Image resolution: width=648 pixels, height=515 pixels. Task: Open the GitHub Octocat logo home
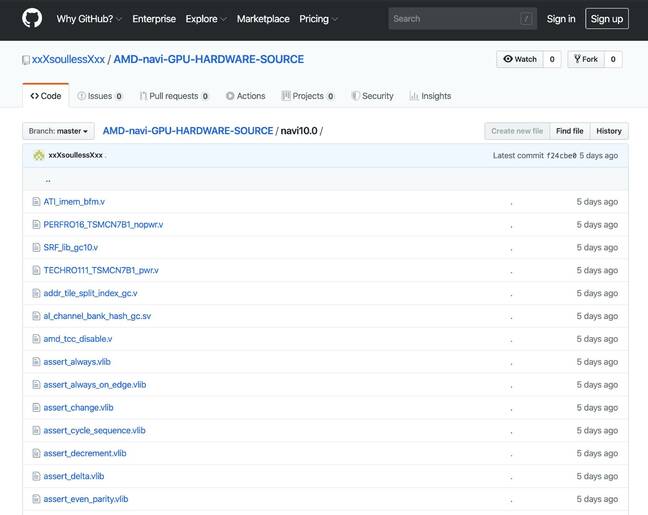32,19
